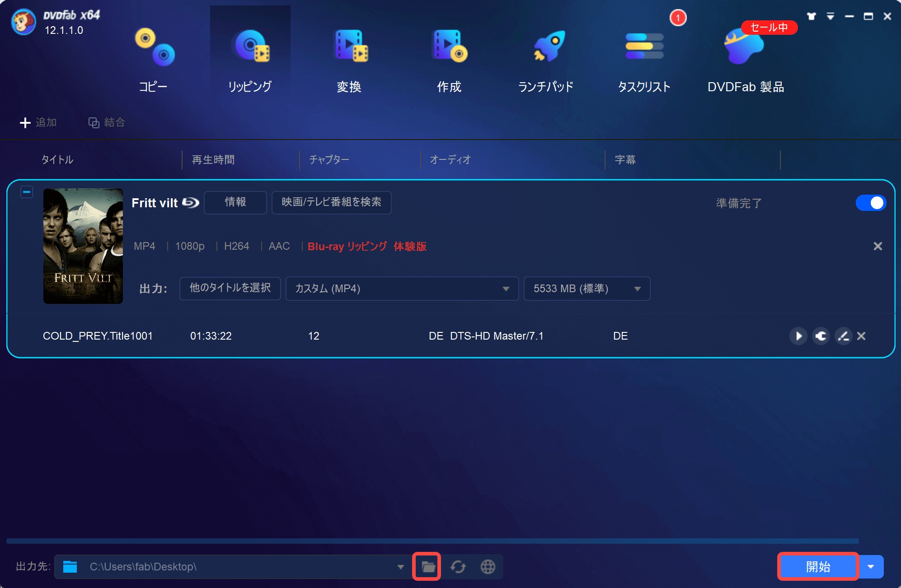Click the Fritt vilt title text
This screenshot has width=901, height=588.
(x=155, y=203)
